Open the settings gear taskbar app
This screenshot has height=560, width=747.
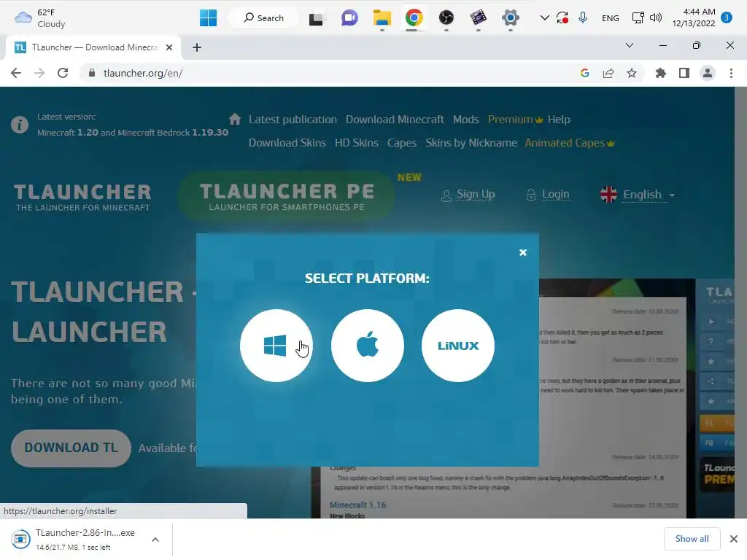click(x=510, y=18)
